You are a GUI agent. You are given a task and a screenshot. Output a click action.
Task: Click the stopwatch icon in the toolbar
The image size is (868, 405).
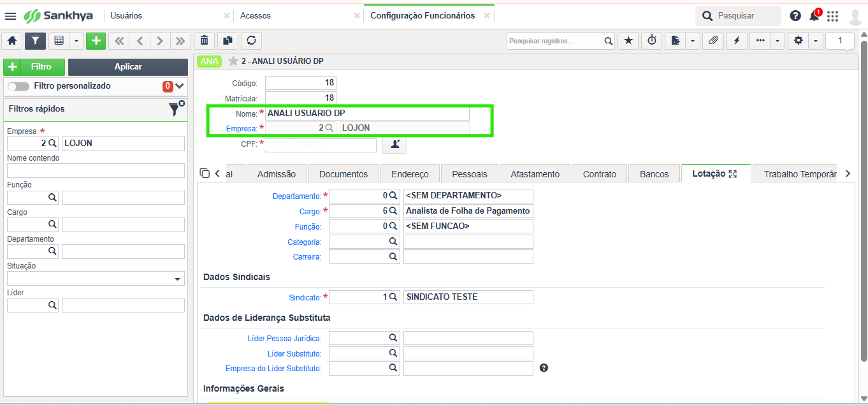point(651,41)
